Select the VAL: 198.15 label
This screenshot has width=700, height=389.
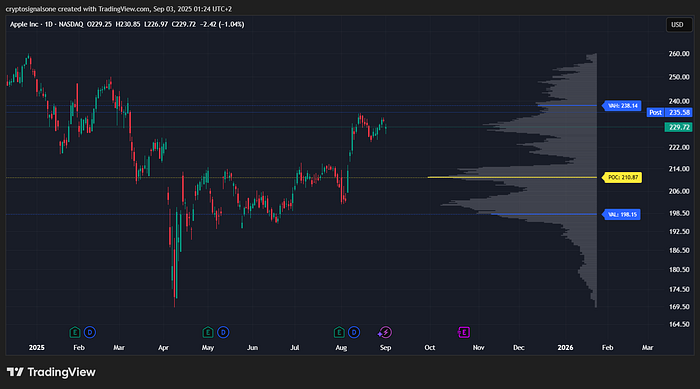[621, 214]
